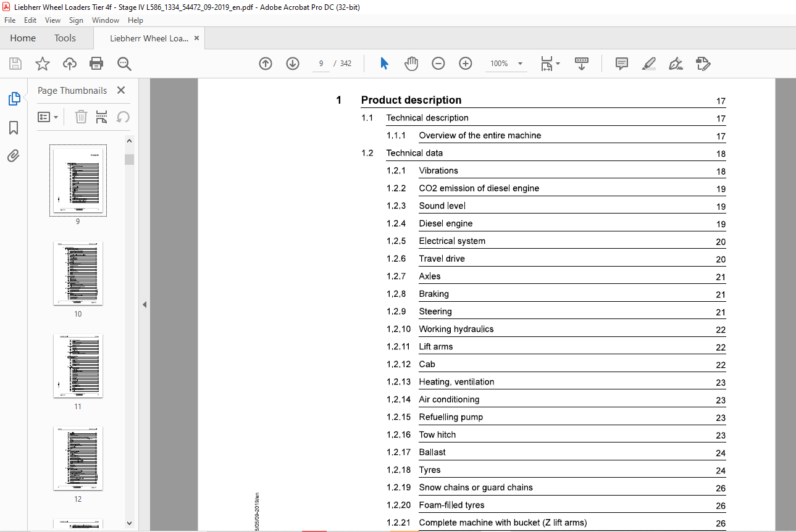Click thumbnails scrollbar up arrow

(129, 141)
